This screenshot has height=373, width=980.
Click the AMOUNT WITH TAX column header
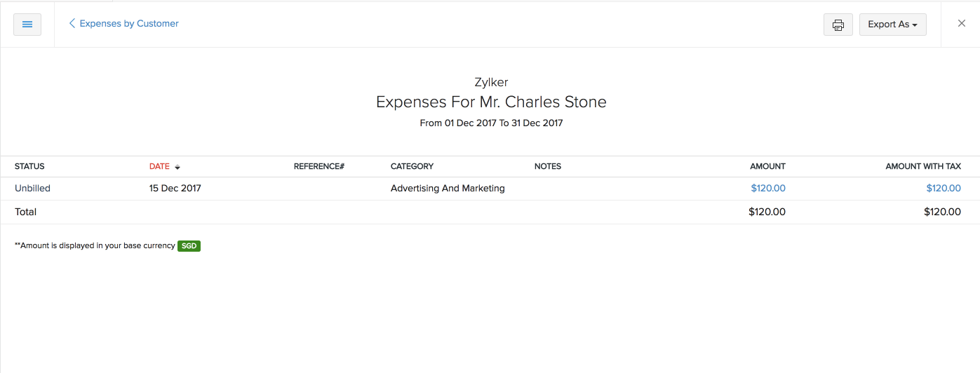[x=922, y=167]
